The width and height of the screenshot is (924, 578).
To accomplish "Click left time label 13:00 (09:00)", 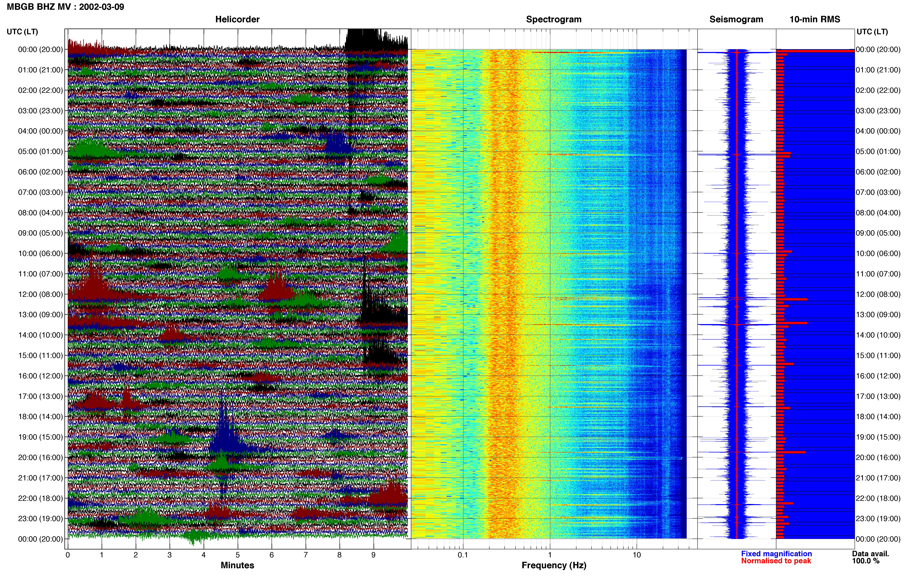I will point(41,315).
